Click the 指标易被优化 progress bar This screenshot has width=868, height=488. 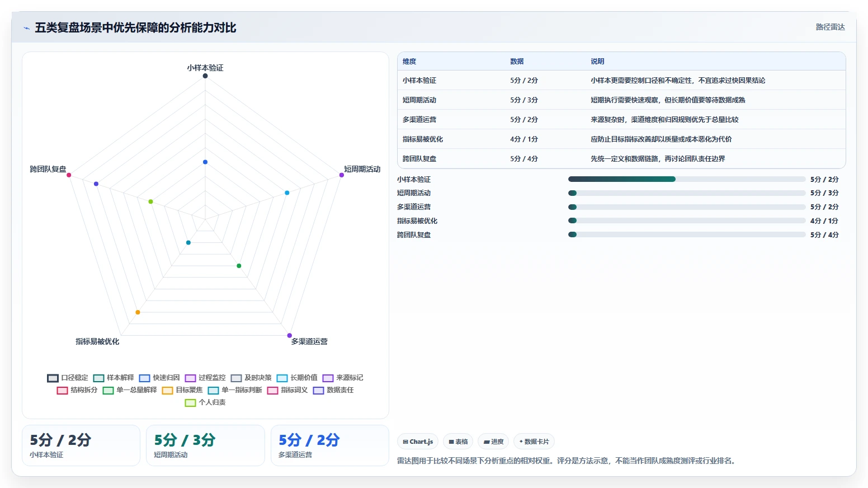[687, 220]
